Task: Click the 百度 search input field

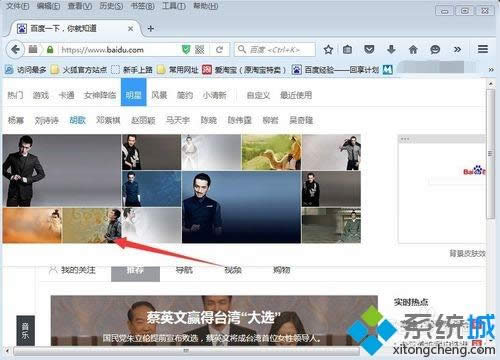Action: [x=275, y=50]
